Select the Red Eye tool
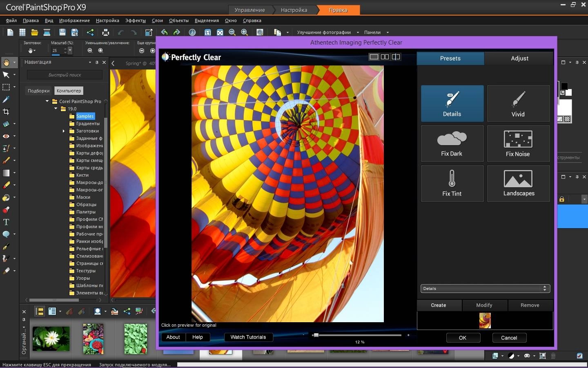 click(x=6, y=136)
